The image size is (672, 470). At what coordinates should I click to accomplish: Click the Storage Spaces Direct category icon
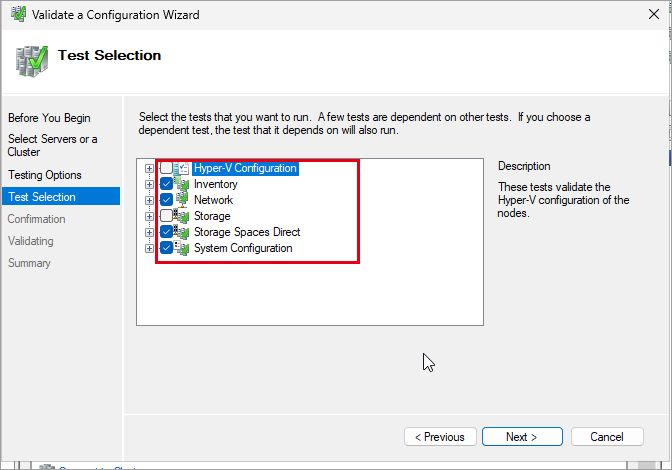[182, 232]
